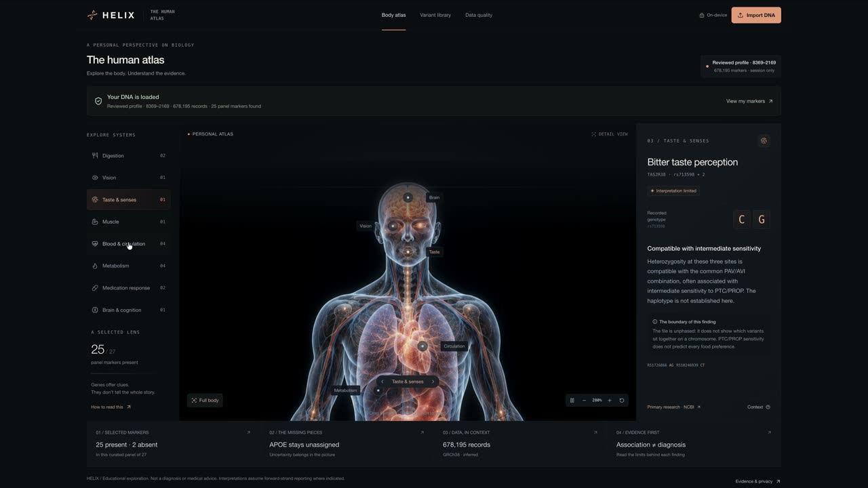Viewport: 868px width, 488px height.
Task: Click the Taste hotspot dot at the mouth
Action: pyautogui.click(x=408, y=251)
